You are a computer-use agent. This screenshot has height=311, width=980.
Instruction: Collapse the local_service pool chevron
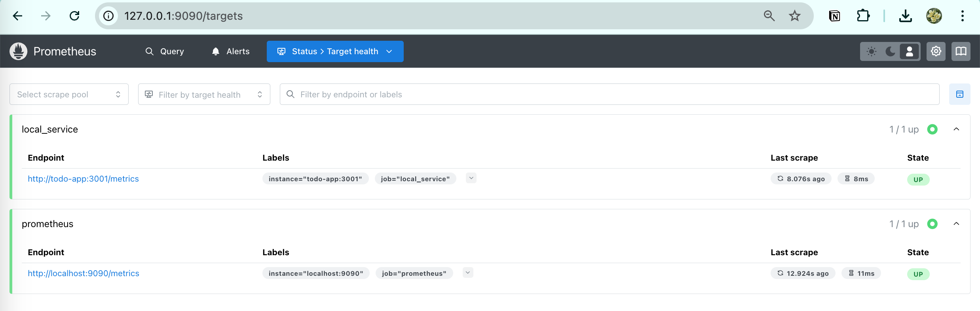(x=957, y=129)
